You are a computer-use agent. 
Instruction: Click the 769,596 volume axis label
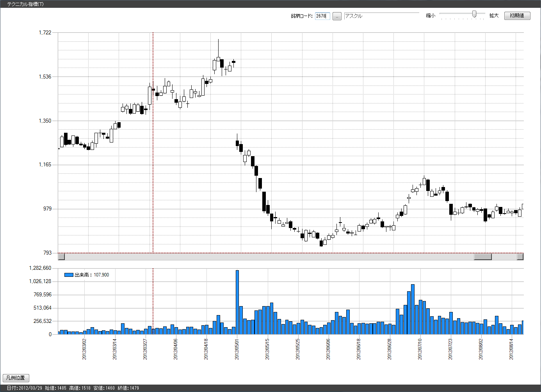pyautogui.click(x=43, y=294)
